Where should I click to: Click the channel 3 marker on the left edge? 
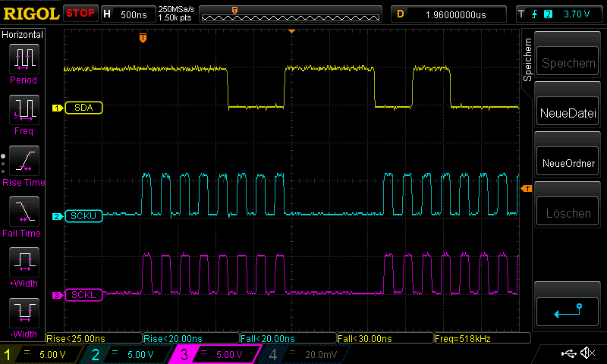[x=58, y=295]
